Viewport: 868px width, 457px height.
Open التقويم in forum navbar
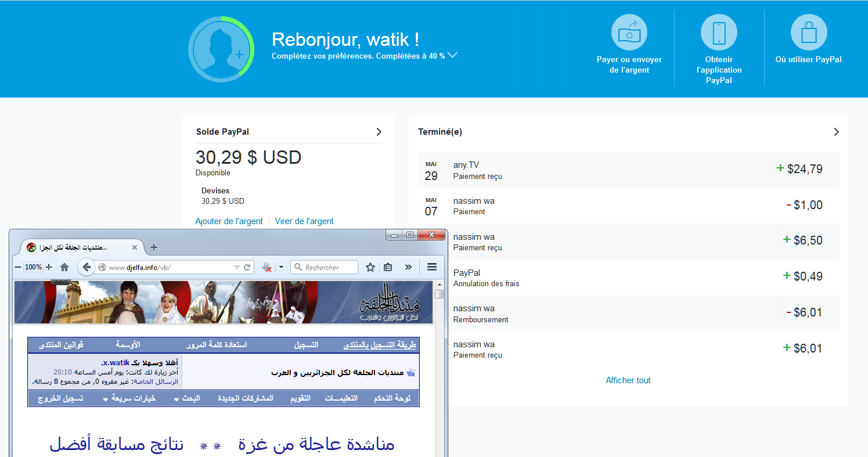pyautogui.click(x=300, y=398)
